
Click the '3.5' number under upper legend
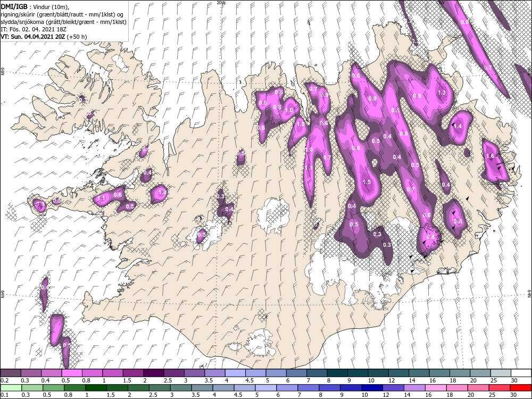[x=209, y=381]
